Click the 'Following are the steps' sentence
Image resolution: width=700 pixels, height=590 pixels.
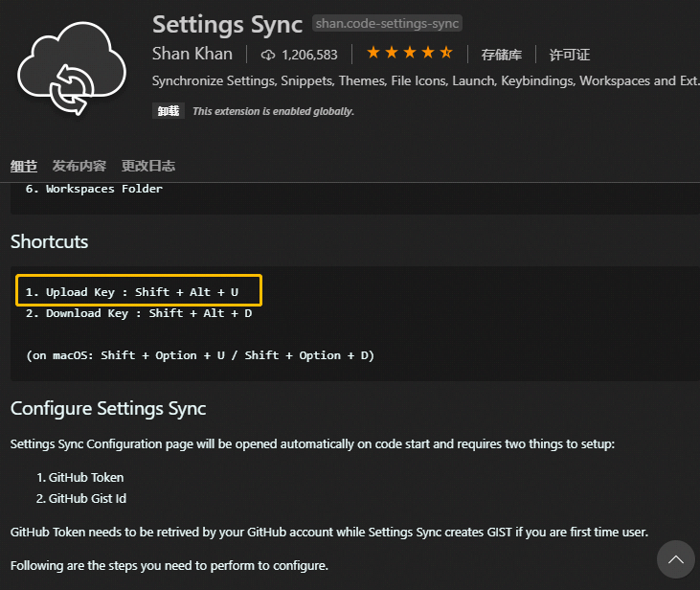[x=169, y=565]
